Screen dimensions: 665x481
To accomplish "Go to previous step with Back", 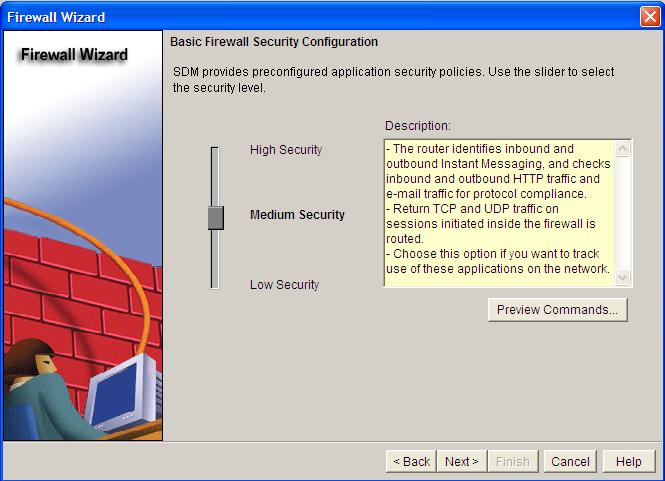I will (411, 461).
